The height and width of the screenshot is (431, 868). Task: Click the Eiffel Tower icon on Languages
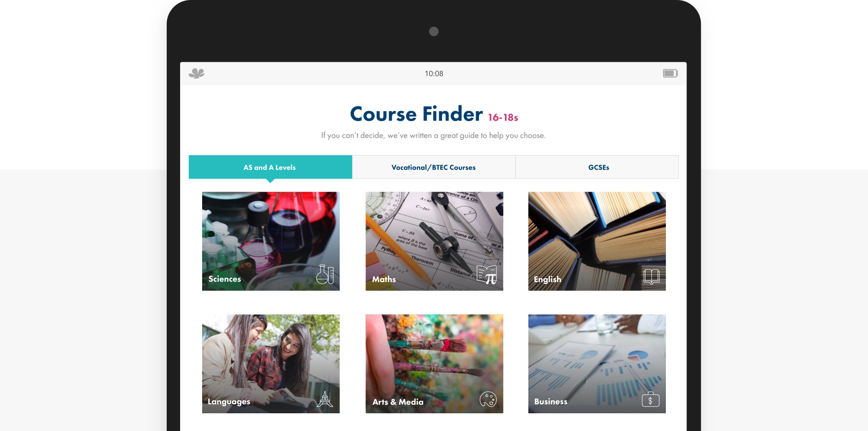tap(325, 399)
